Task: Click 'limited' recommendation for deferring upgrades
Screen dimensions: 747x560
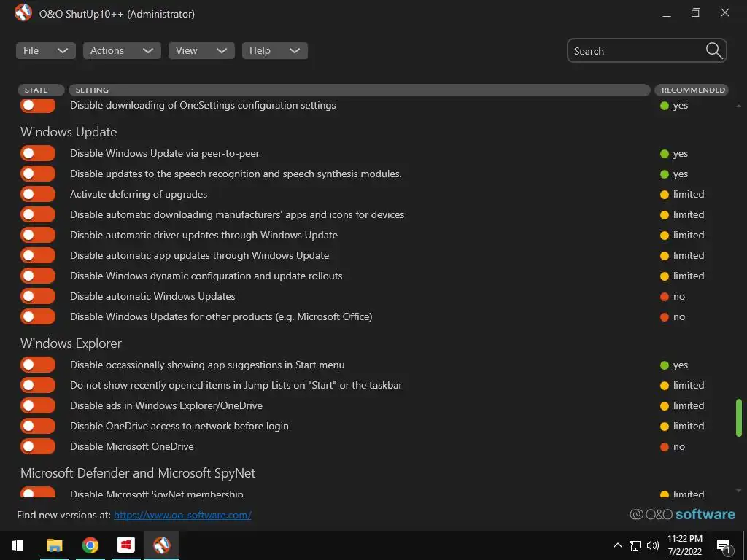Action: tap(682, 194)
